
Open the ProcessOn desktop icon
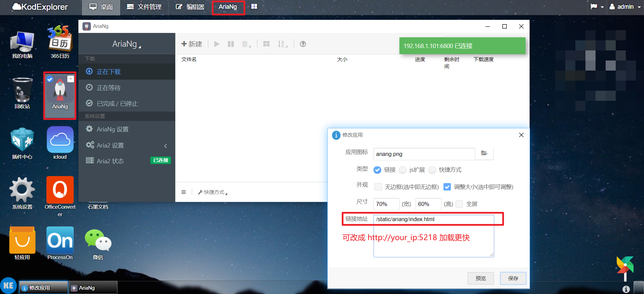(60, 244)
